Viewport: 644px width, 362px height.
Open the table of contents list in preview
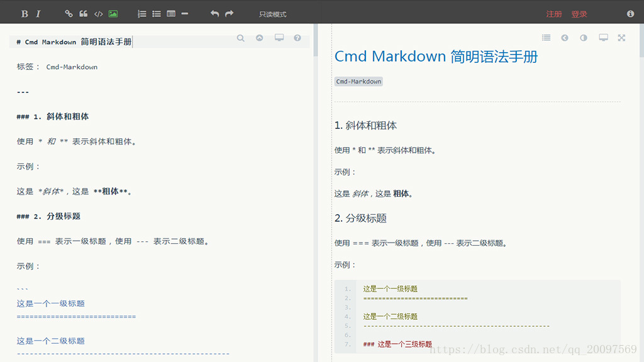point(547,38)
